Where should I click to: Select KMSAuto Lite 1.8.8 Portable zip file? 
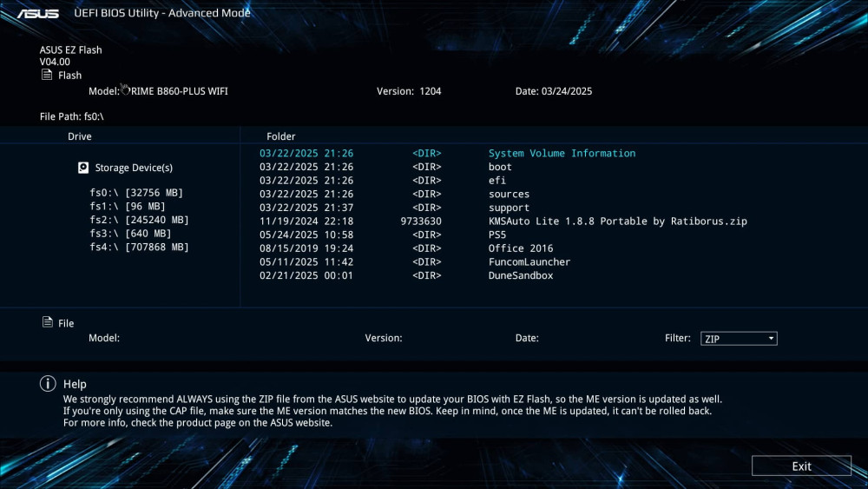(x=618, y=221)
